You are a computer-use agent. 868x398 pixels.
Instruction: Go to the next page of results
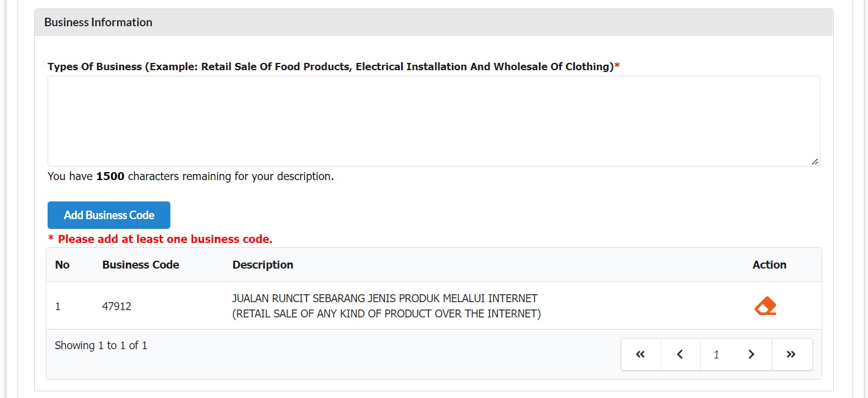click(x=751, y=355)
